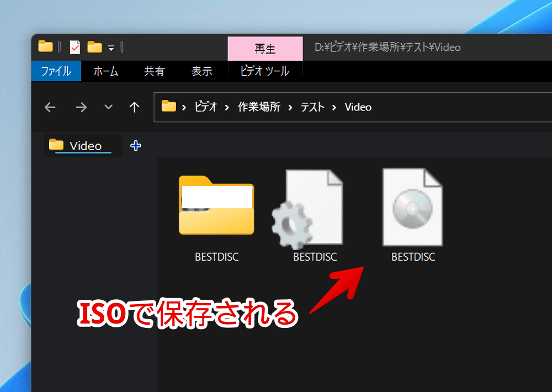Click the folder icon in address bar
Image resolution: width=552 pixels, height=392 pixels.
click(x=168, y=106)
